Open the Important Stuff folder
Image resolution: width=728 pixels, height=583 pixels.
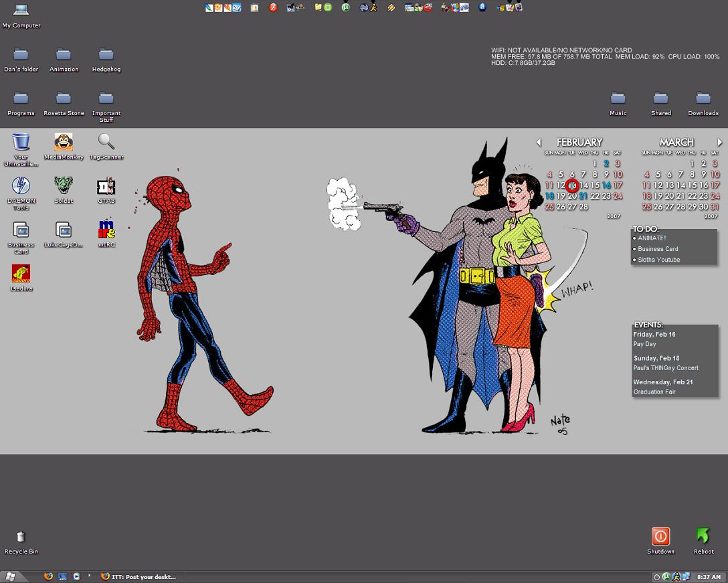click(x=106, y=107)
